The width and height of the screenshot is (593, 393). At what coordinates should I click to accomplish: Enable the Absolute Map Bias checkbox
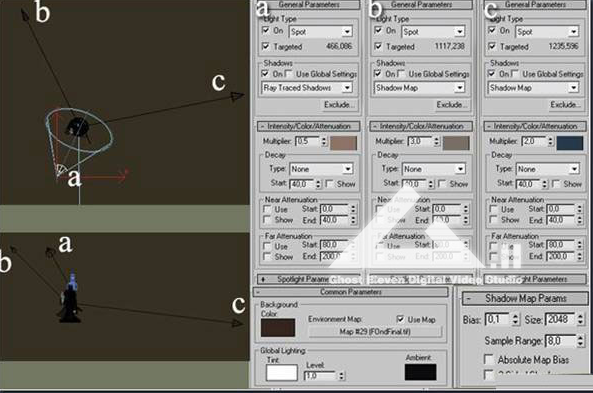tap(489, 359)
